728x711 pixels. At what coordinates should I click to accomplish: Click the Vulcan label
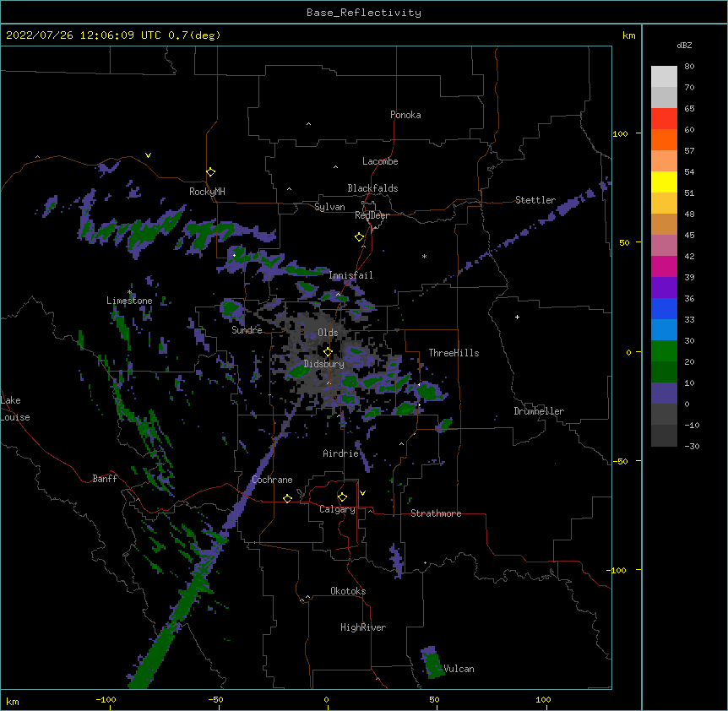pyautogui.click(x=459, y=669)
